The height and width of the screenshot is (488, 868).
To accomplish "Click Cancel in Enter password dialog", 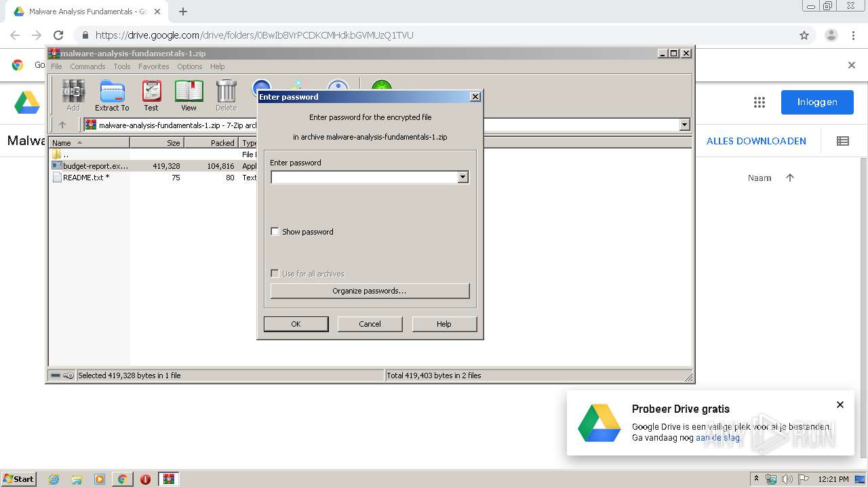I will click(370, 324).
